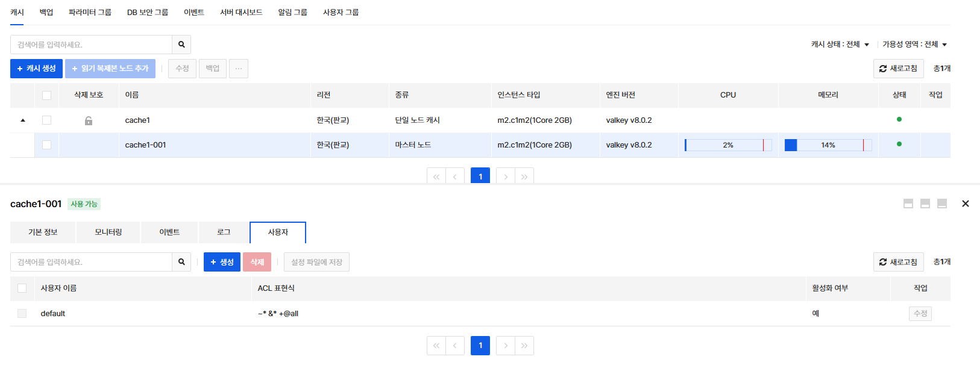Viewport: 980px width, 389px height.
Task: Open the 캐시 상태 filter dropdown
Action: coord(840,45)
